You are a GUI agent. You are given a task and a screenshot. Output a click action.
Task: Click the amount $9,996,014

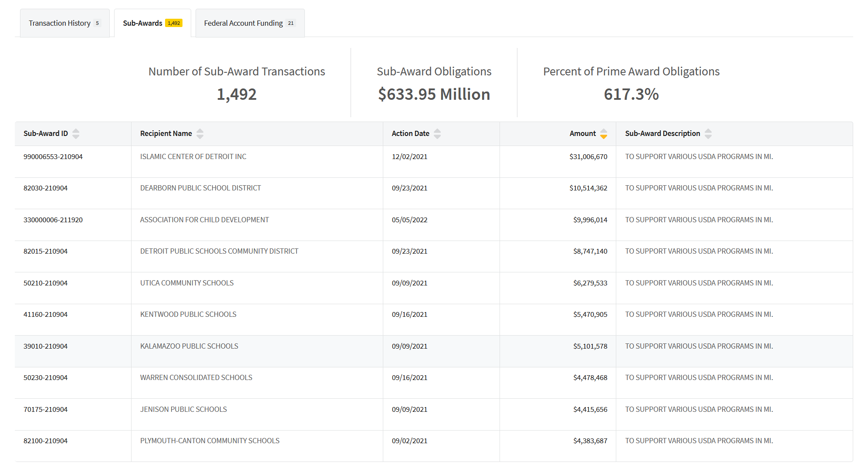pos(590,220)
